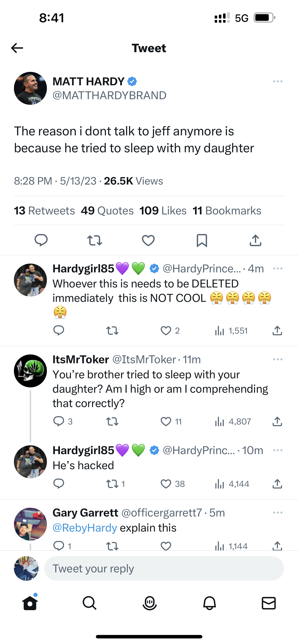The width and height of the screenshot is (298, 644).
Task: Open more options on Gary Garrett reply
Action: pyautogui.click(x=278, y=513)
